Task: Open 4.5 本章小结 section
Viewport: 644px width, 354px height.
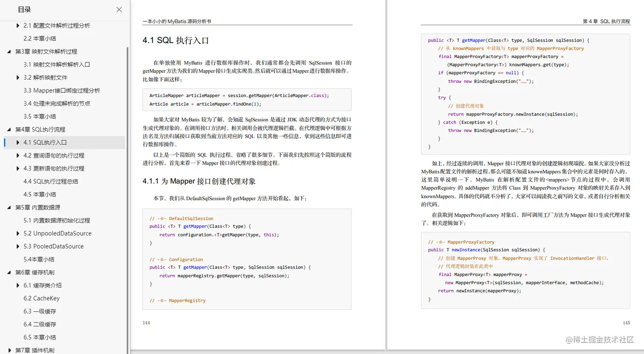Action: [40, 194]
